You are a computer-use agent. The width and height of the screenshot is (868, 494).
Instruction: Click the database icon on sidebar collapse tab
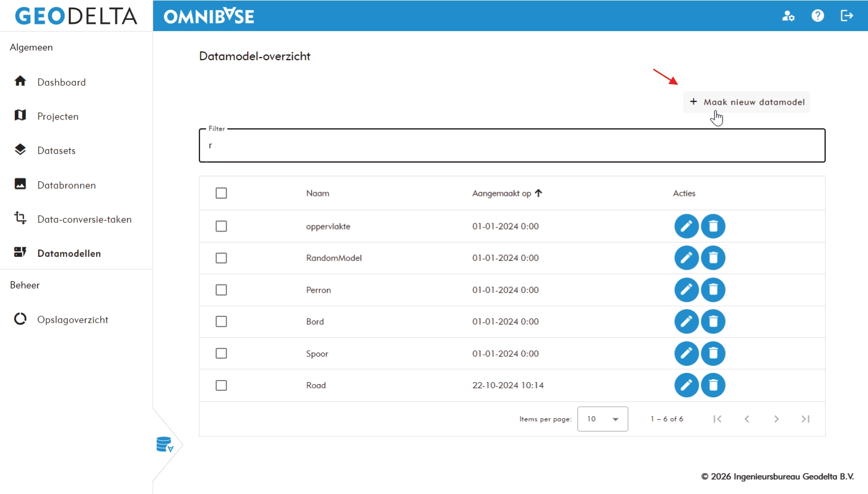[x=165, y=445]
